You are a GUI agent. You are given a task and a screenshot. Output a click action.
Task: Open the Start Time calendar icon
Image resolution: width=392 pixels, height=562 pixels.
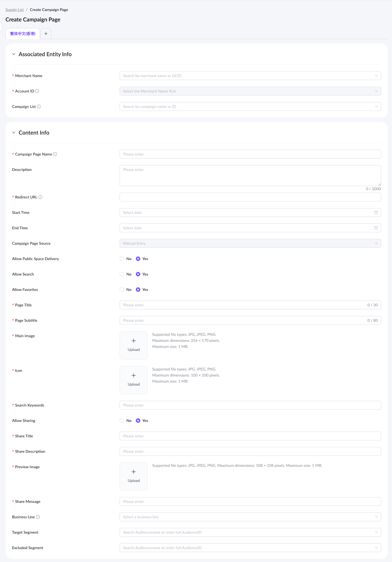[376, 212]
